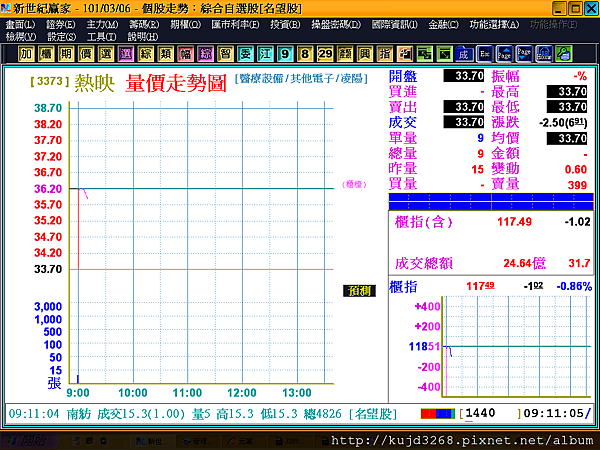Open the 金融(C) menu
This screenshot has height=450, width=600.
(443, 24)
